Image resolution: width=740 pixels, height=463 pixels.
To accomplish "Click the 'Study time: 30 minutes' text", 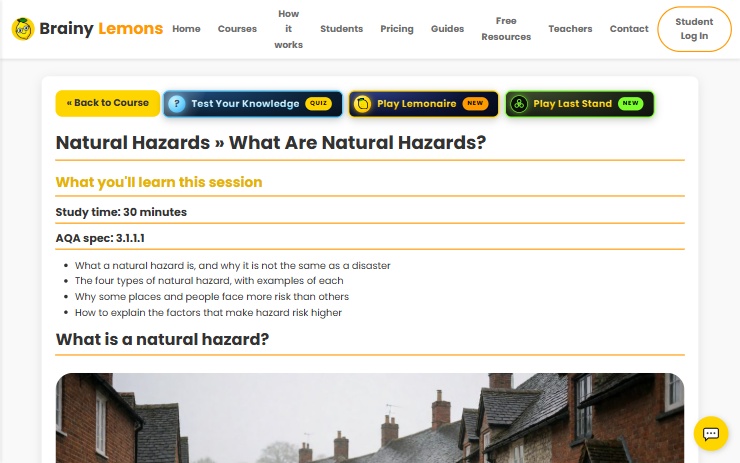I will 121,212.
